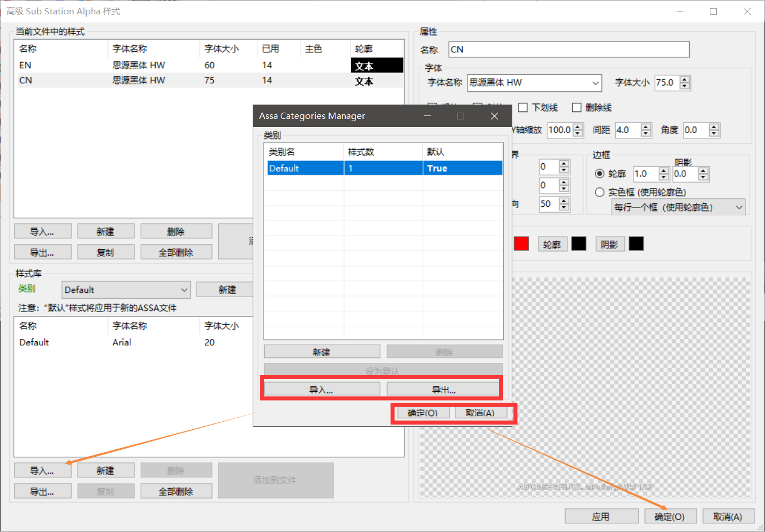Enable the 删除线 (strikethrough) checkbox
Image resolution: width=765 pixels, height=532 pixels.
[577, 107]
